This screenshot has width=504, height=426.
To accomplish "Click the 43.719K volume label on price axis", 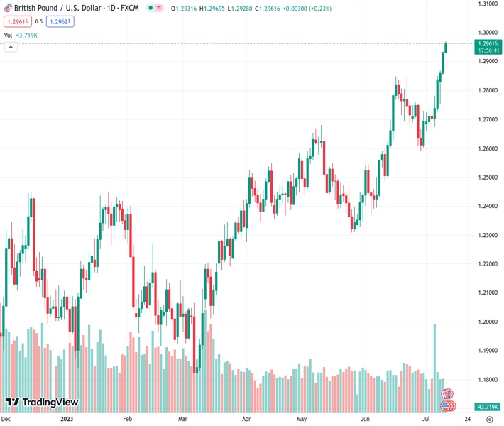I will 486,406.
